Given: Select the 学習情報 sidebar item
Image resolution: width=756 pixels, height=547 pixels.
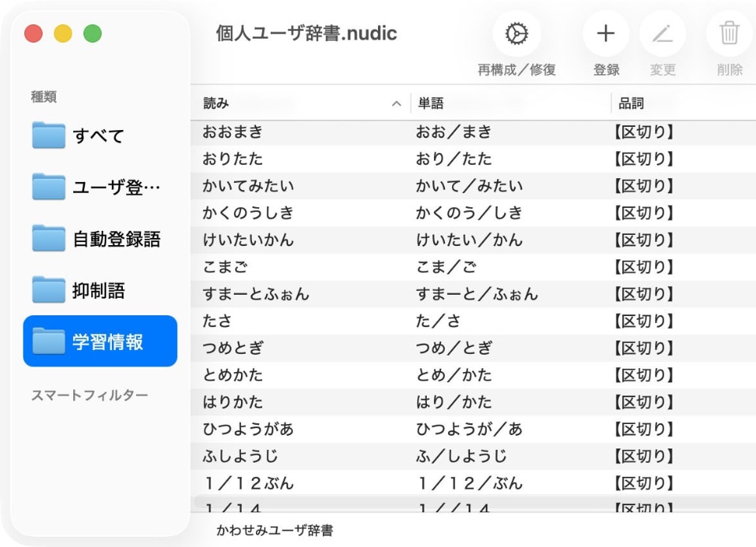Looking at the screenshot, I should coord(100,341).
